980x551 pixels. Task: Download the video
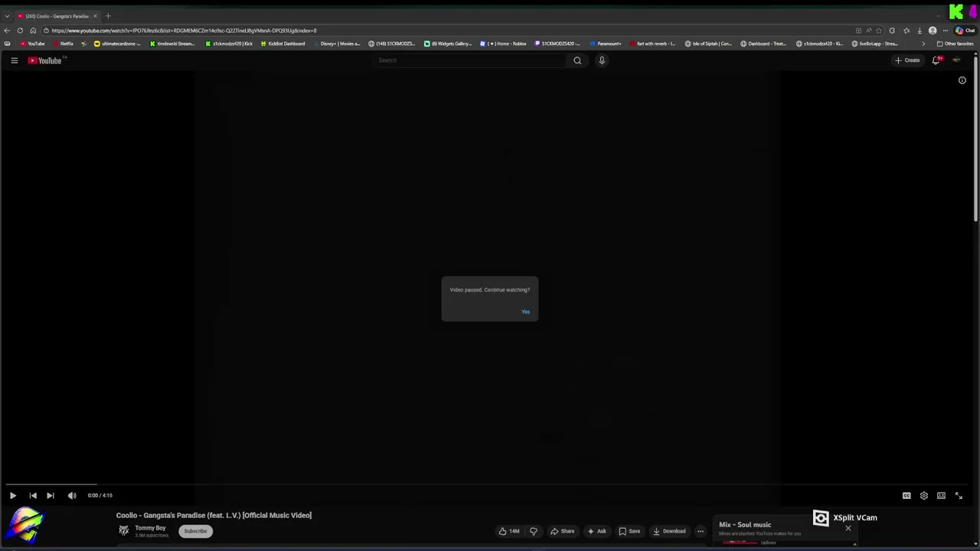(x=669, y=531)
